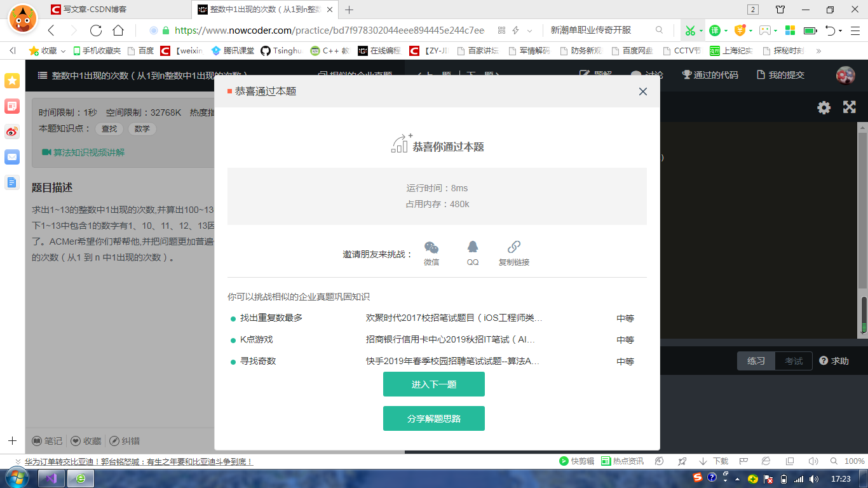Click the 进入下一题 button
The image size is (868, 488).
click(433, 384)
